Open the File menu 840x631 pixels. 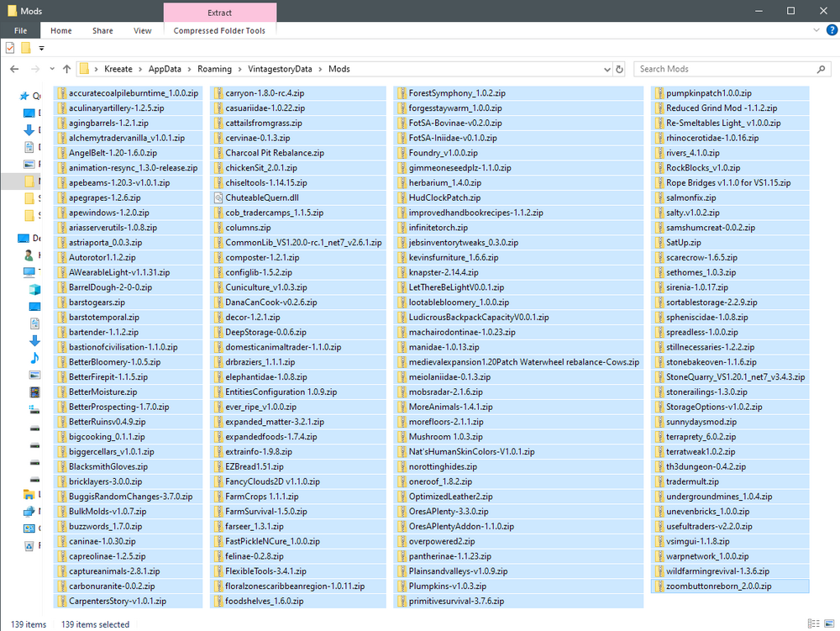pos(19,30)
